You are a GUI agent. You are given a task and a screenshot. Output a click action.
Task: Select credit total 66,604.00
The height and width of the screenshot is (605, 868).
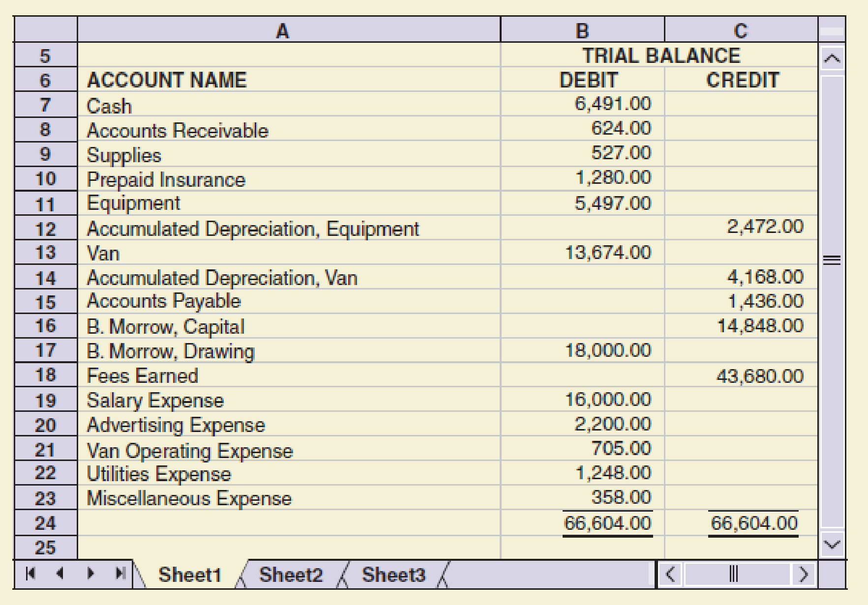coord(741,523)
